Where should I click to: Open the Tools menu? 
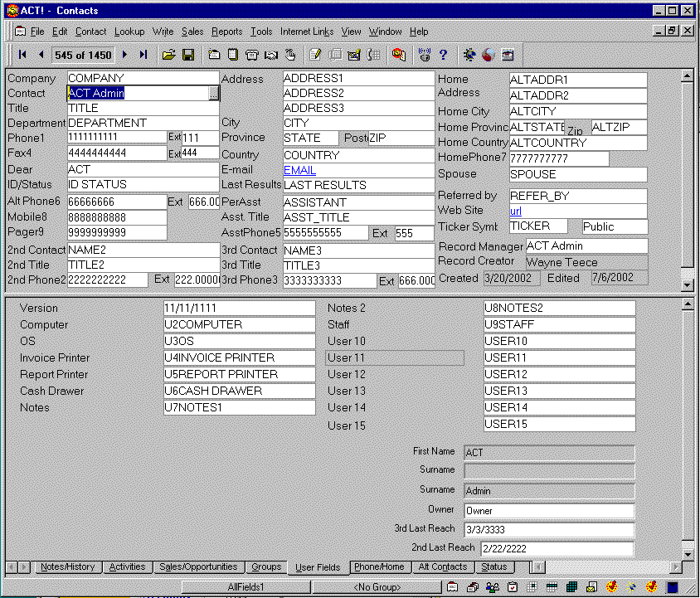point(261,32)
